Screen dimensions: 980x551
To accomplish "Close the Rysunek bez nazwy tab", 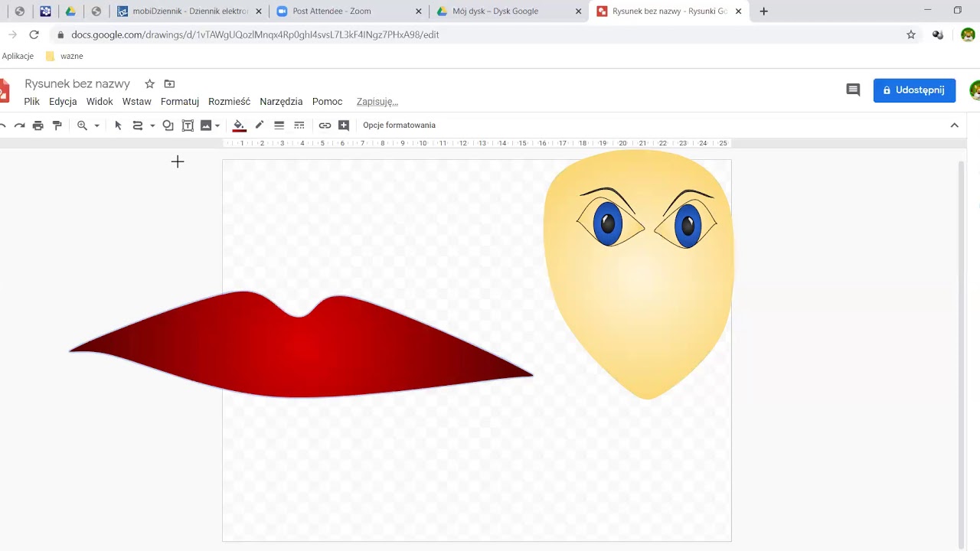I will click(x=738, y=11).
